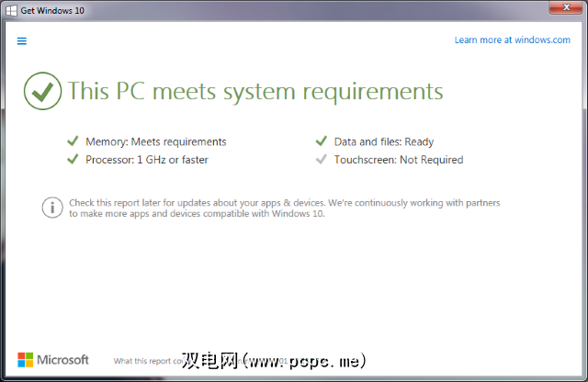
Task: Click the This PC meets system requirements heading
Action: tap(255, 91)
